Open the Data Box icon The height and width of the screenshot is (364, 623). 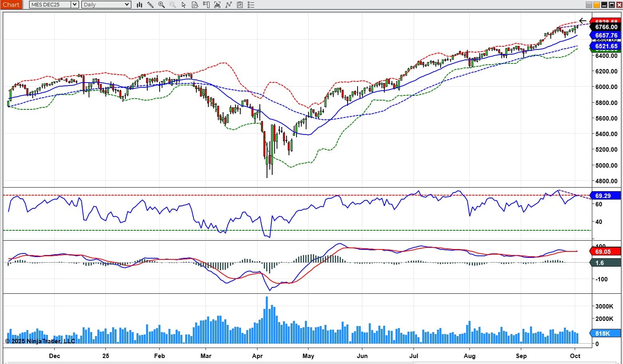pos(195,5)
